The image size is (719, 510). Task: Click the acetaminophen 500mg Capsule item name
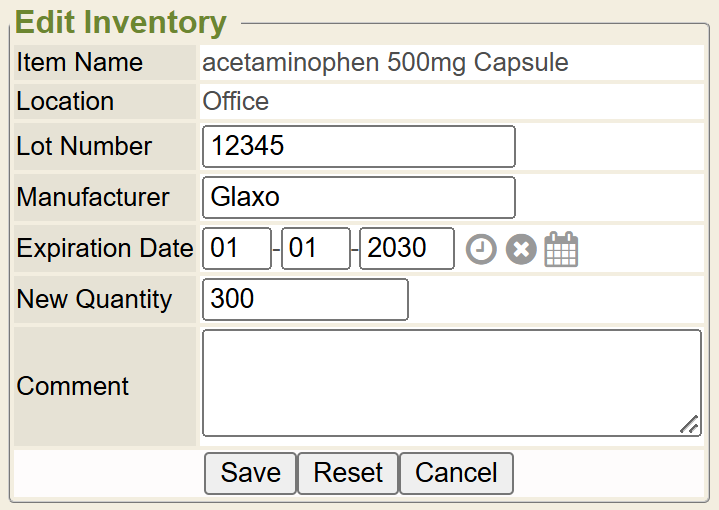point(385,63)
